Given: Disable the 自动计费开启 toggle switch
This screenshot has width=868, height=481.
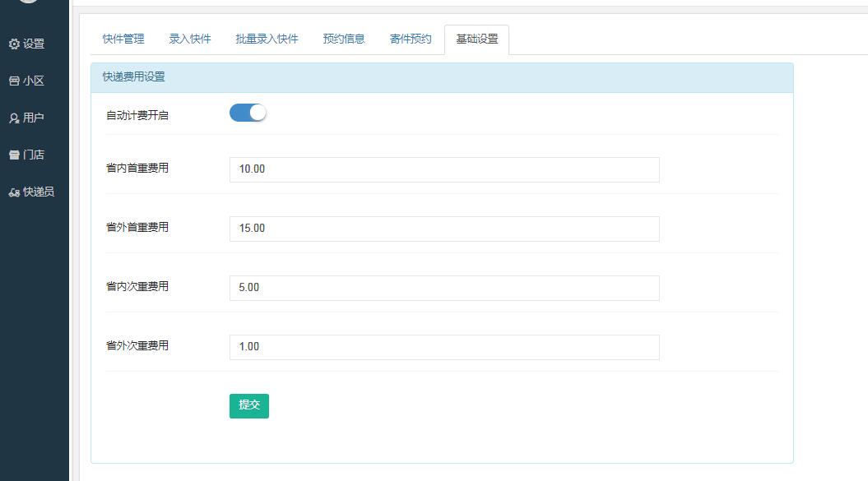Looking at the screenshot, I should point(248,111).
